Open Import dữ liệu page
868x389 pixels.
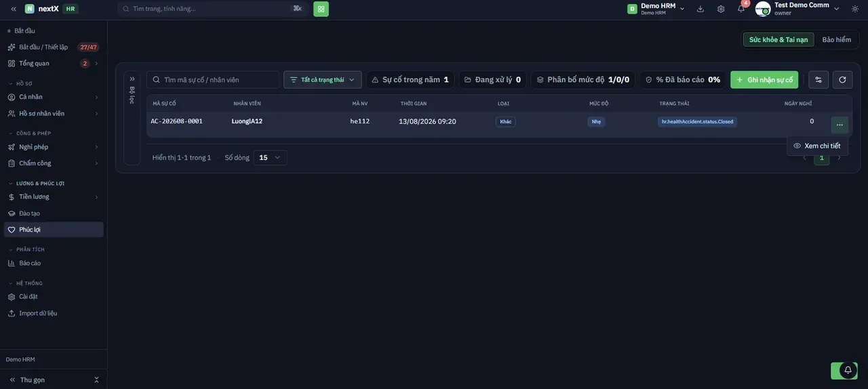pos(54,314)
